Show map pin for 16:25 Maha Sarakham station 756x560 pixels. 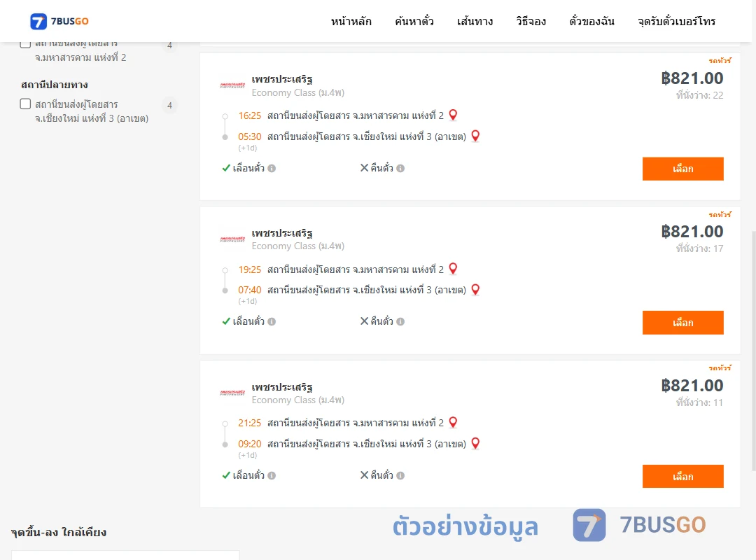tap(453, 115)
